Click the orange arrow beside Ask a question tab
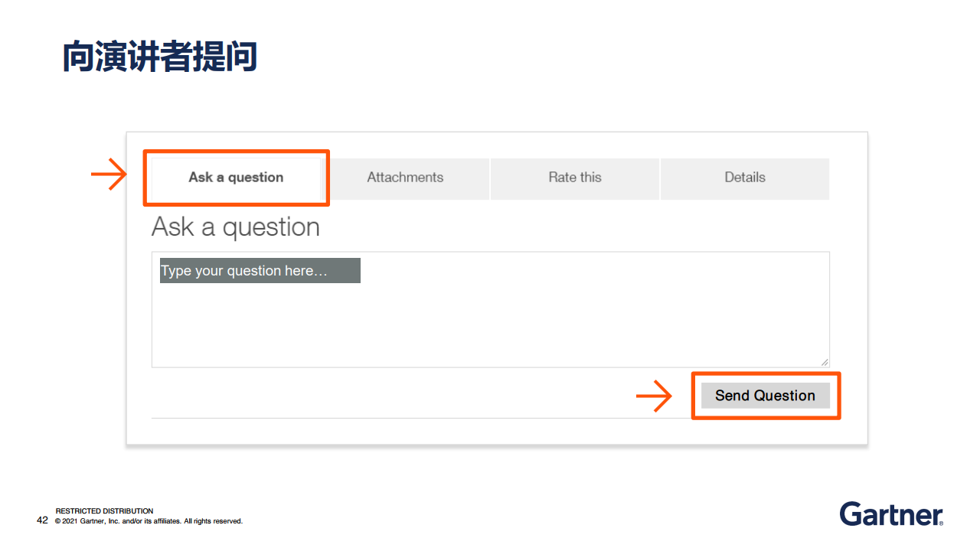 109,175
